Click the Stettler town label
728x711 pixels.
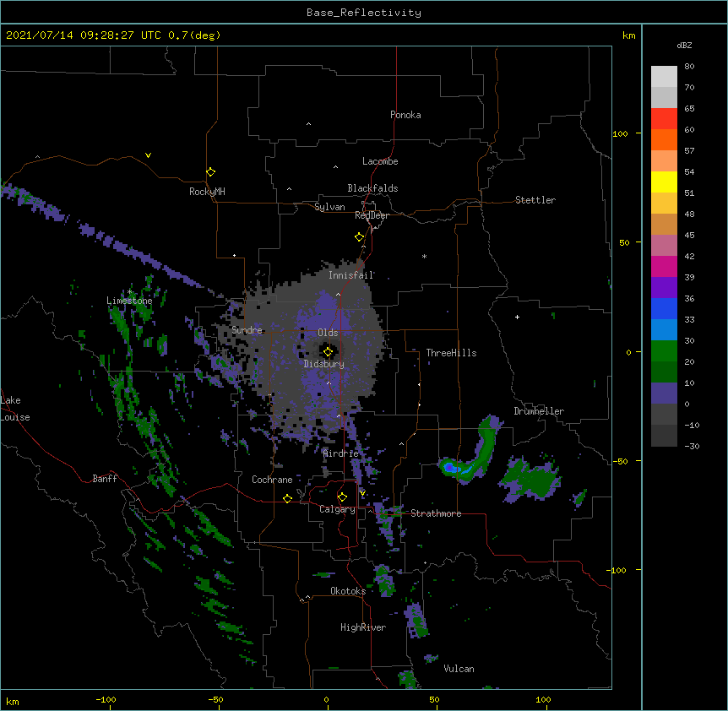535,200
